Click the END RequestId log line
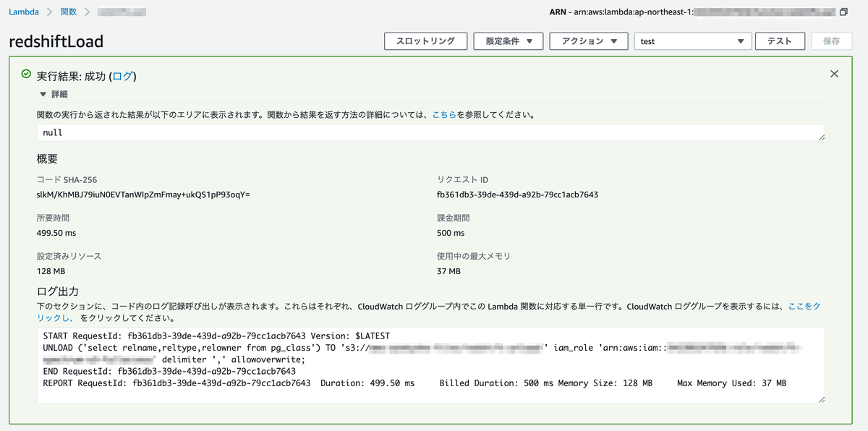 point(169,371)
